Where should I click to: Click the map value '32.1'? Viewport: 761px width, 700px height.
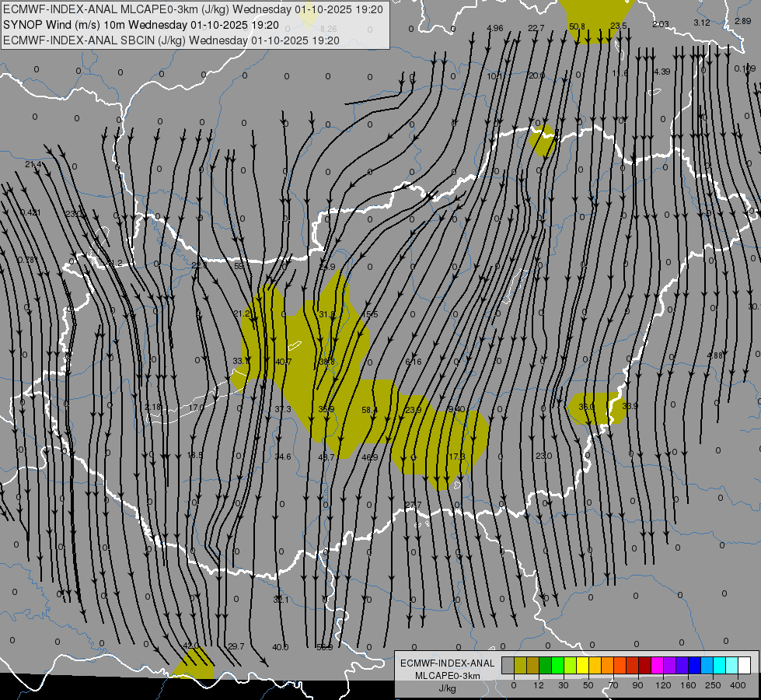click(281, 600)
